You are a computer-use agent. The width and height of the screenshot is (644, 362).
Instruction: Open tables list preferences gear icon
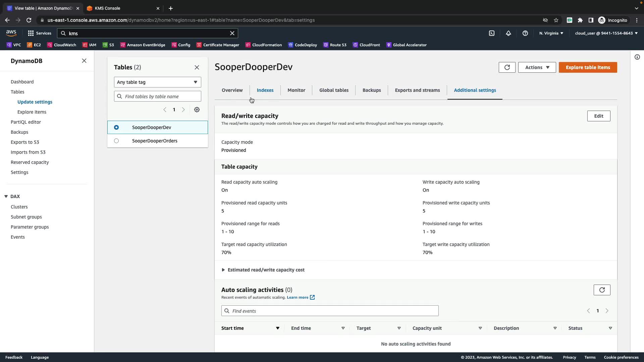[197, 110]
